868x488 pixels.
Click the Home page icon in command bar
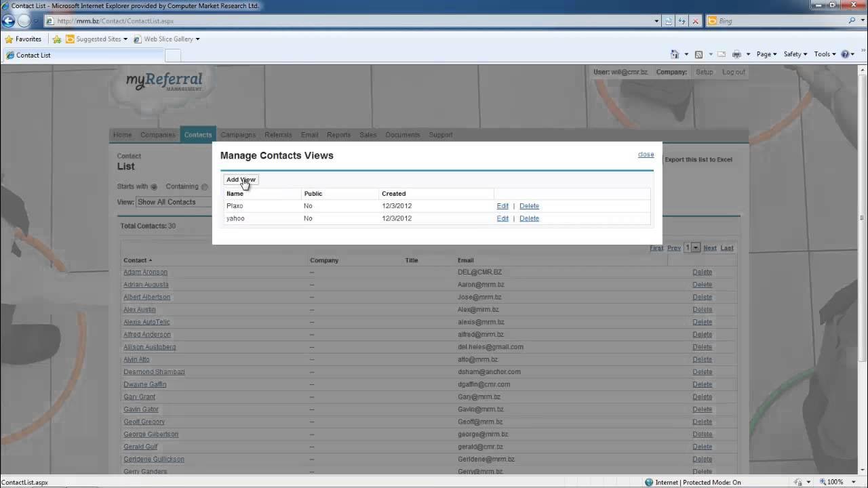675,54
